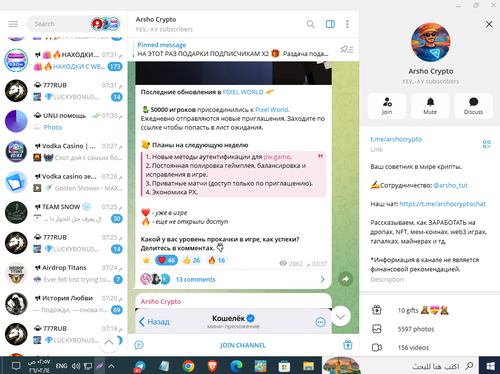The height and width of the screenshot is (374, 500).
Task: Open the 777RUB chat at 07:31
Action: click(x=63, y=91)
